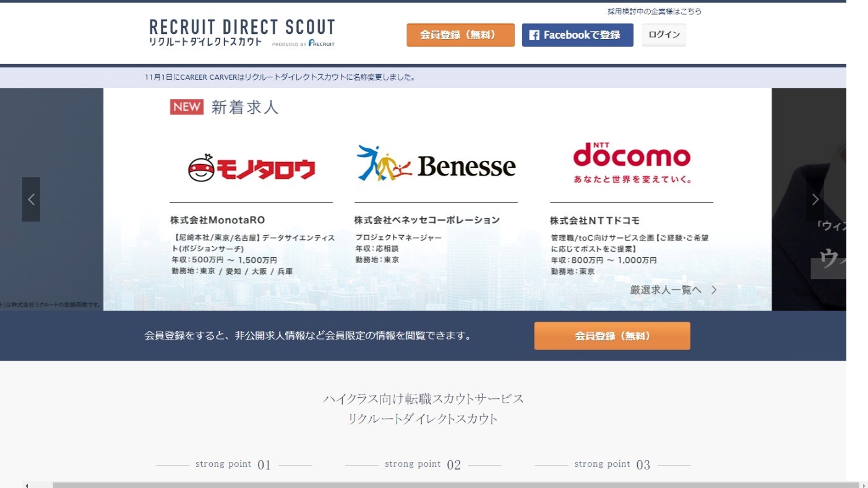This screenshot has width=868, height=488.
Task: Click the 管理職/toC向けサービス企画 position text
Action: [630, 243]
